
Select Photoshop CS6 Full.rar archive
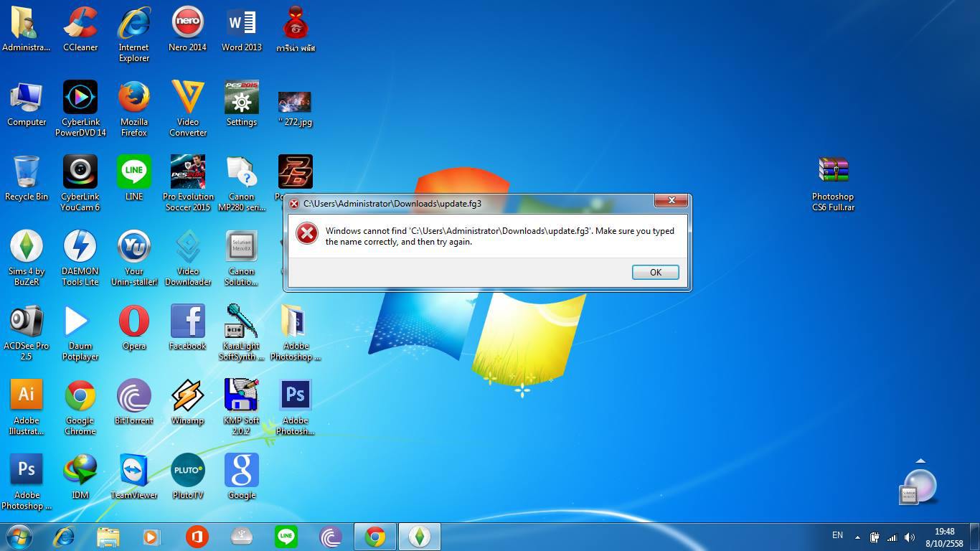pos(833,184)
